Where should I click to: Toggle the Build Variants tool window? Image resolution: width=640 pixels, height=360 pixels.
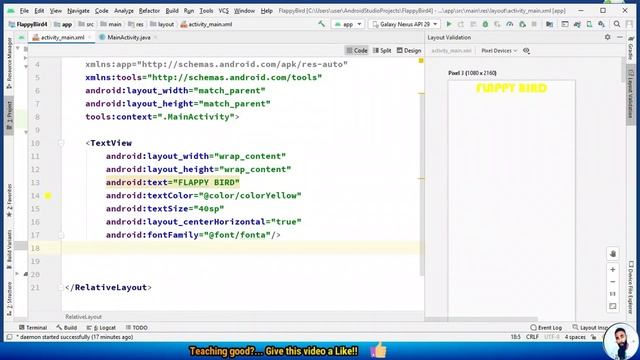[x=9, y=249]
